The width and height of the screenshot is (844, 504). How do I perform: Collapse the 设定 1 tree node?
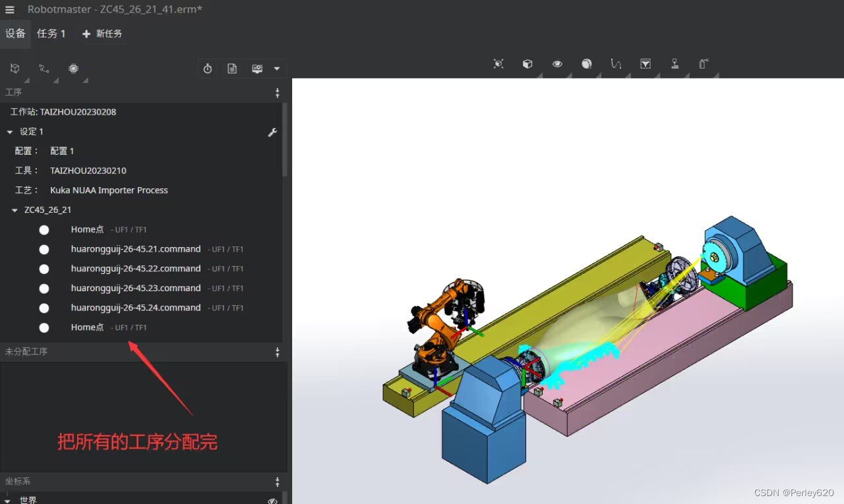click(x=10, y=132)
